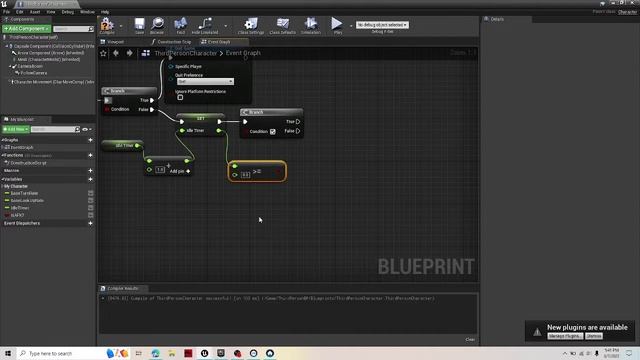The image size is (640, 360).
Task: Open Hide Unrelated options dropdown arrow
Action: click(226, 26)
